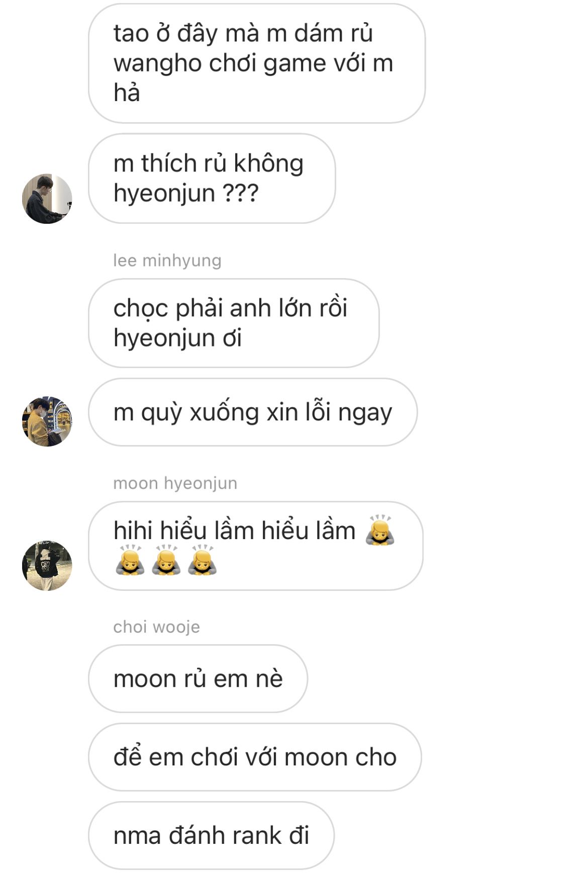
Task: Tap moon hyeonjun's profile avatar
Action: point(47,566)
